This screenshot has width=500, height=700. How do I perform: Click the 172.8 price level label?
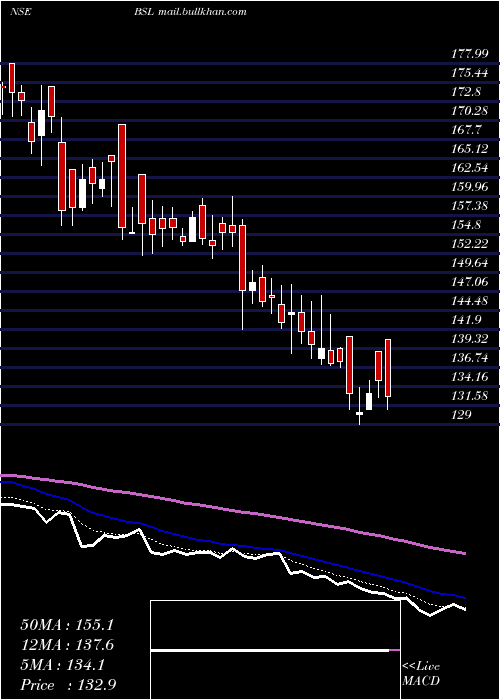tap(466, 92)
